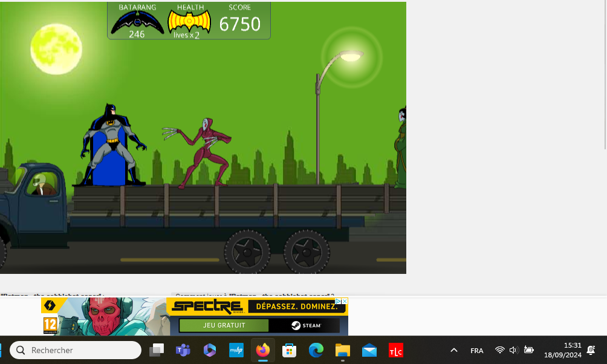Open Microsoft Teams from the taskbar
The height and width of the screenshot is (364, 607).
183,350
